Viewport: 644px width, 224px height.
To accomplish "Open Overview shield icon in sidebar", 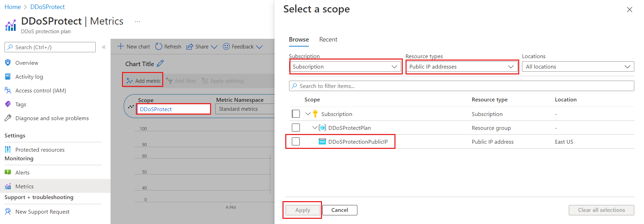I will pyautogui.click(x=8, y=63).
